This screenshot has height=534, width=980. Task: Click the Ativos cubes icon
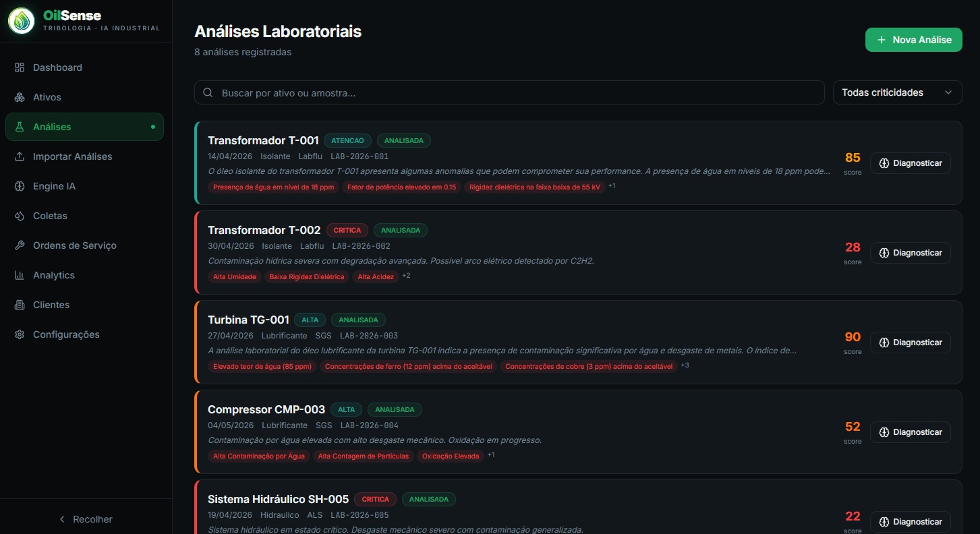click(x=20, y=97)
